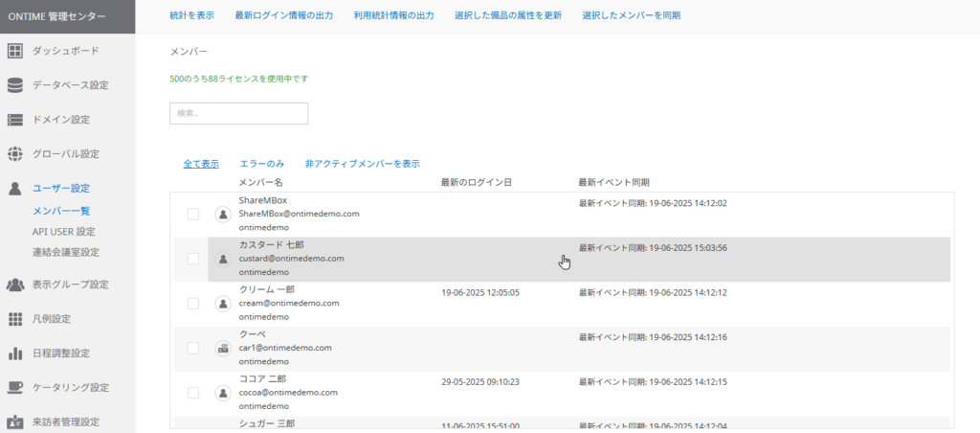The width and height of the screenshot is (980, 433).
Task: Click the member search input field
Action: (x=238, y=113)
